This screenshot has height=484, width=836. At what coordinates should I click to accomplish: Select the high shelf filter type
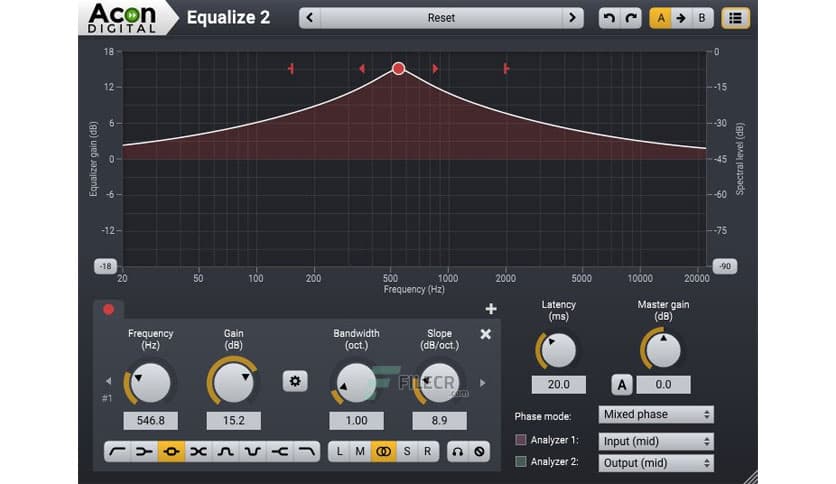coord(280,451)
